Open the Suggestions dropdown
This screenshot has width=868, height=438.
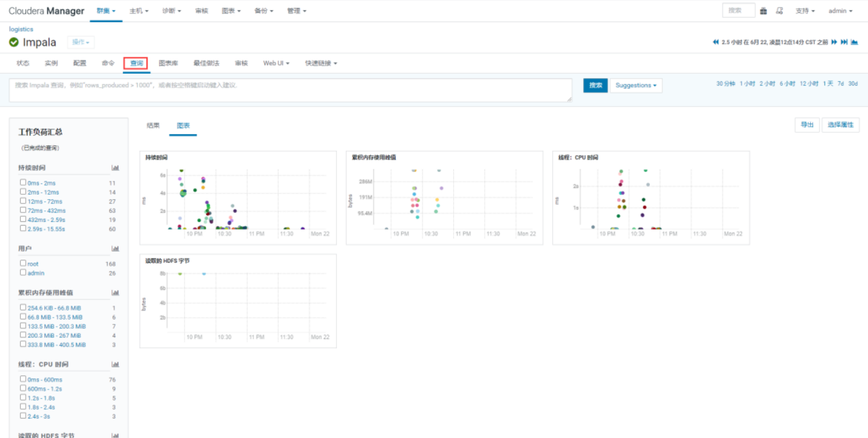point(636,86)
